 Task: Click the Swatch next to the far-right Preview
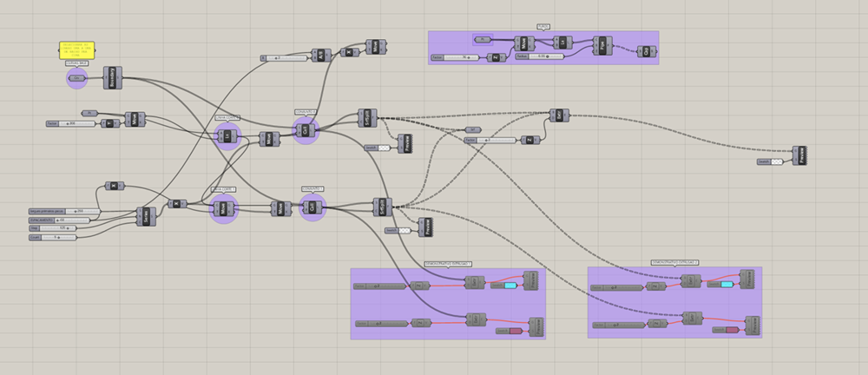(x=770, y=161)
